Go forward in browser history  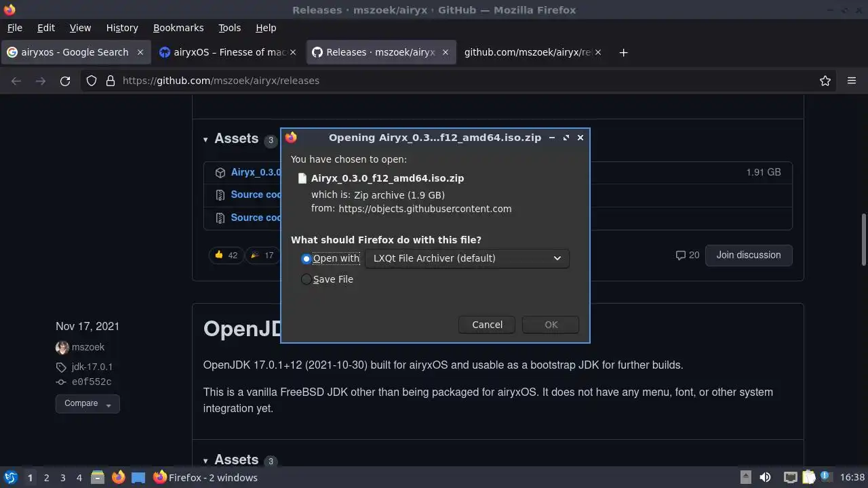[41, 81]
